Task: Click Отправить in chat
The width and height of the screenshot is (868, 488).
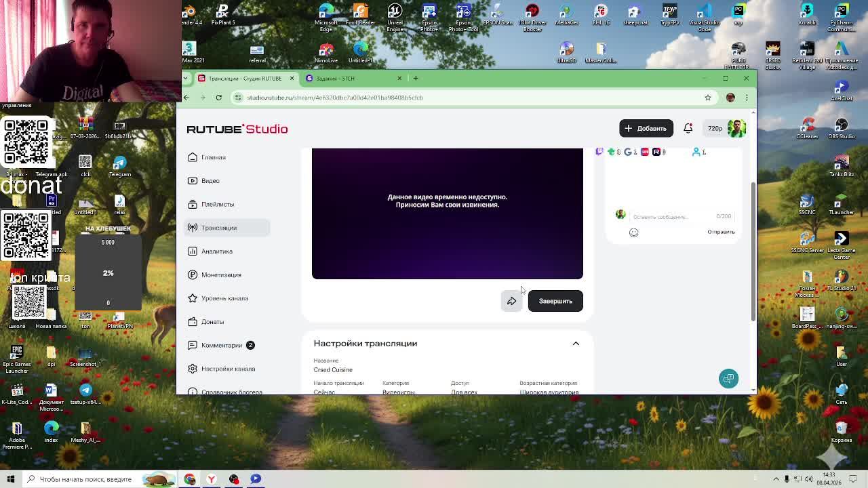Action: pos(721,232)
